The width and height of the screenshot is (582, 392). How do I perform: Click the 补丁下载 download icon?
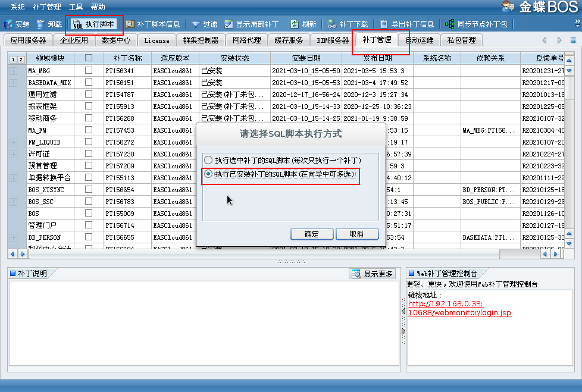(x=332, y=24)
